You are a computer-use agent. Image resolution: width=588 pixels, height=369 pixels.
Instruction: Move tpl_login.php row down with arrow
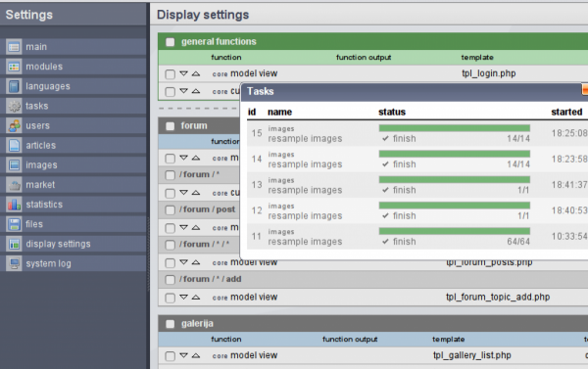coord(183,73)
